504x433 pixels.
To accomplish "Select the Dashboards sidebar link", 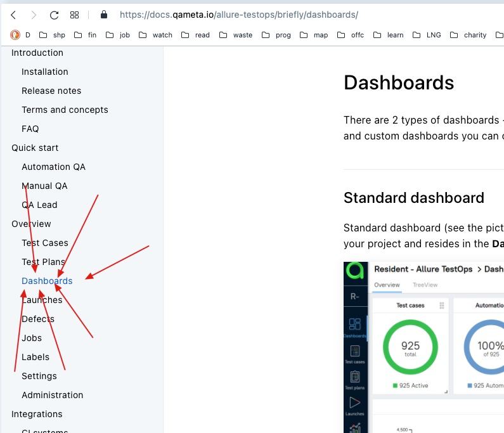I will pos(47,281).
